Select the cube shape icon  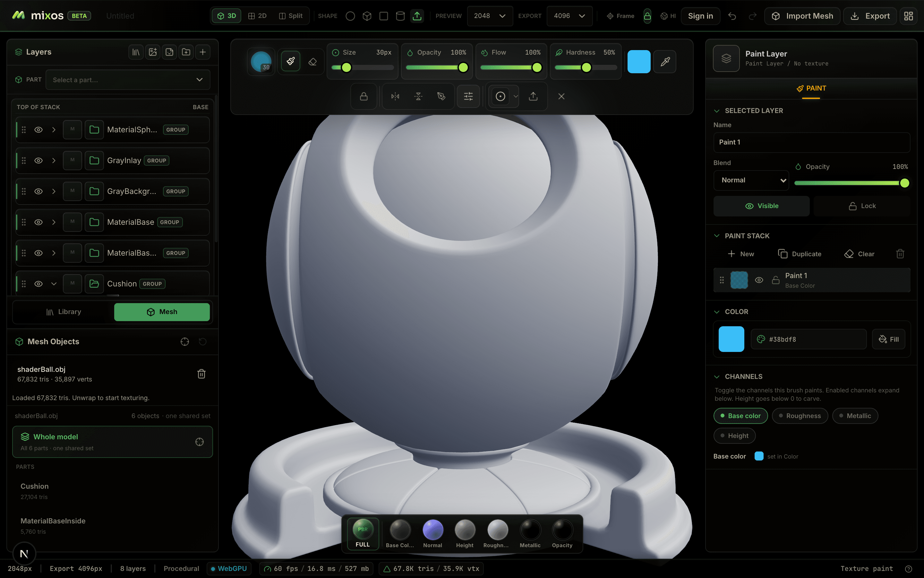point(367,16)
